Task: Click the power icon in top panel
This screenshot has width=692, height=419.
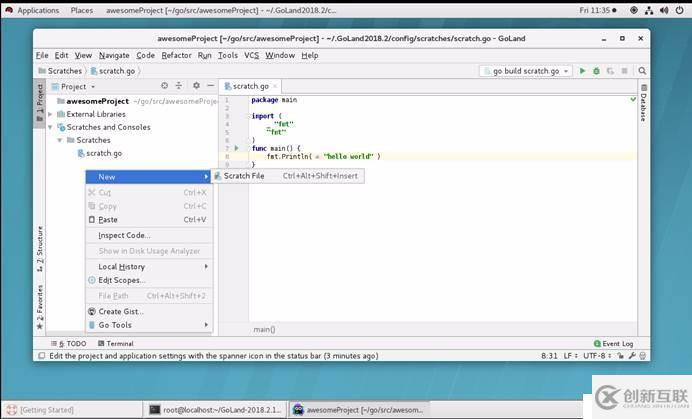Action: tap(679, 10)
